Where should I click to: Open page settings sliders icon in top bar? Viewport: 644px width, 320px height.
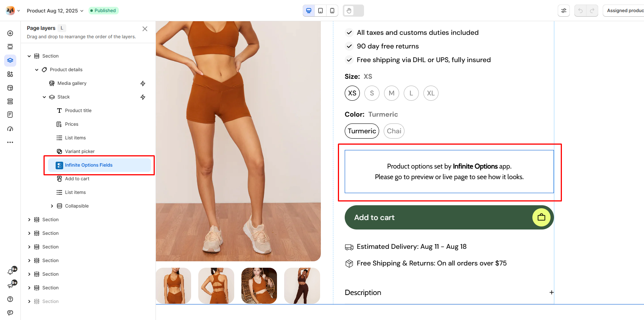[564, 11]
